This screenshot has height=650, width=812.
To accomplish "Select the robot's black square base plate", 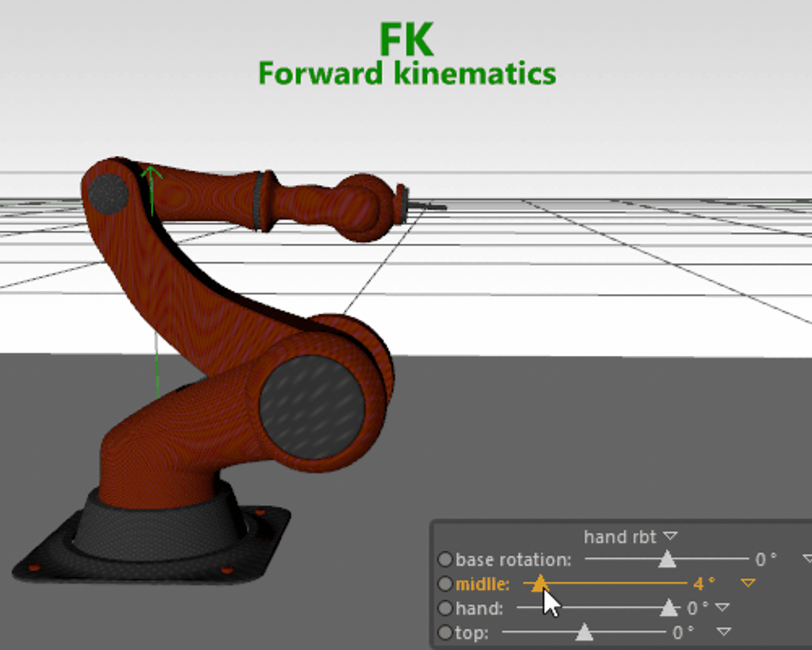I will [x=150, y=545].
